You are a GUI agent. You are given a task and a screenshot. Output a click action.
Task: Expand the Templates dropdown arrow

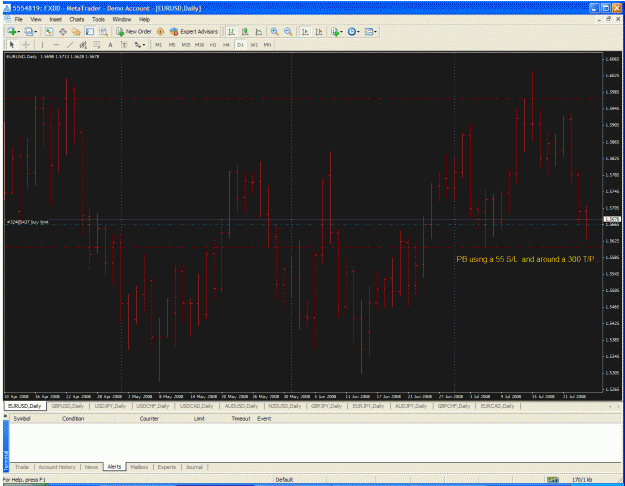(375, 31)
